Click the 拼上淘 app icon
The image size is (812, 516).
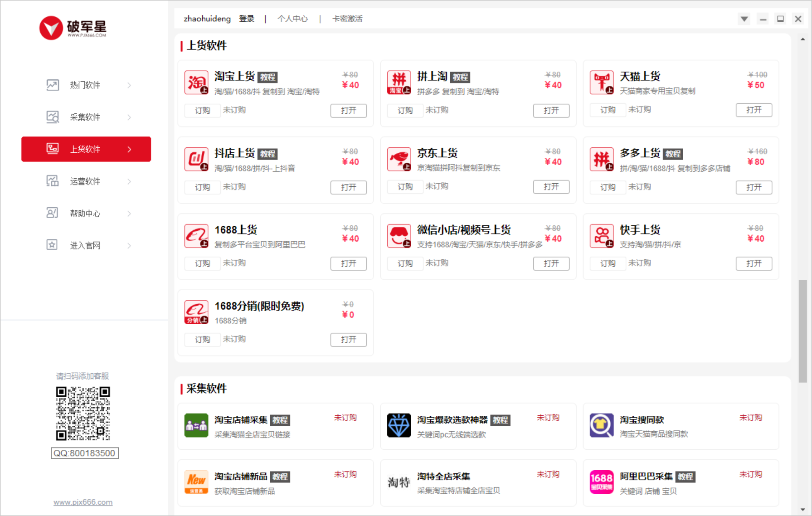coord(399,82)
